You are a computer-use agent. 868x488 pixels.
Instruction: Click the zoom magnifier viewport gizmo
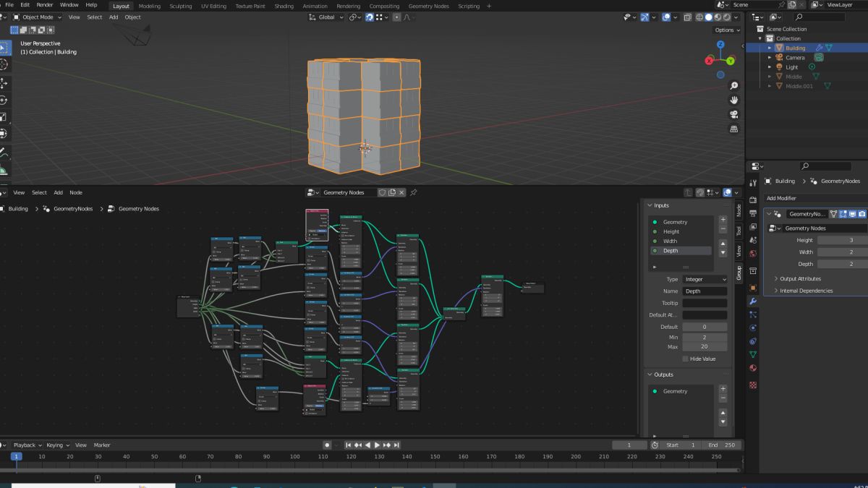tap(734, 86)
